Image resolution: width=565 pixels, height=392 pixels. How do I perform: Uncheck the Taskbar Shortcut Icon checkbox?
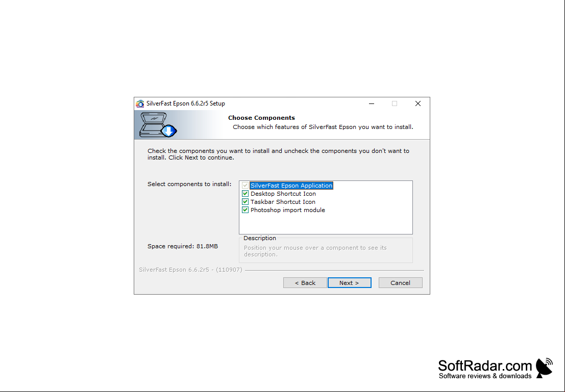(x=245, y=202)
